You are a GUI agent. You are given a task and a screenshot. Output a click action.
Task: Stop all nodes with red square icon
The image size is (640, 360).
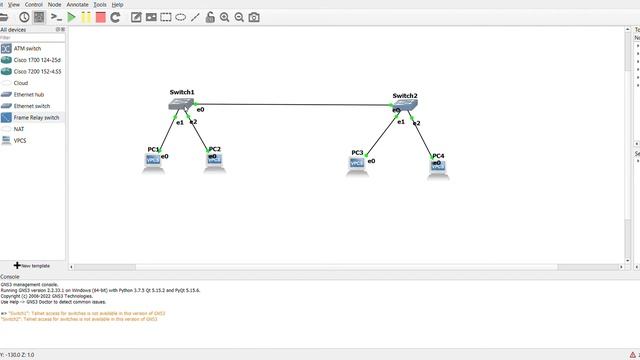(x=100, y=17)
